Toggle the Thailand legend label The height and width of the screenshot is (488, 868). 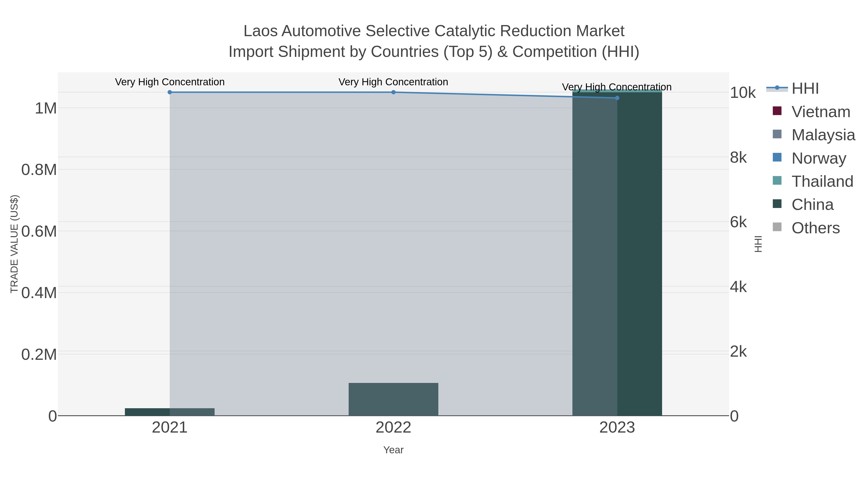(x=822, y=181)
